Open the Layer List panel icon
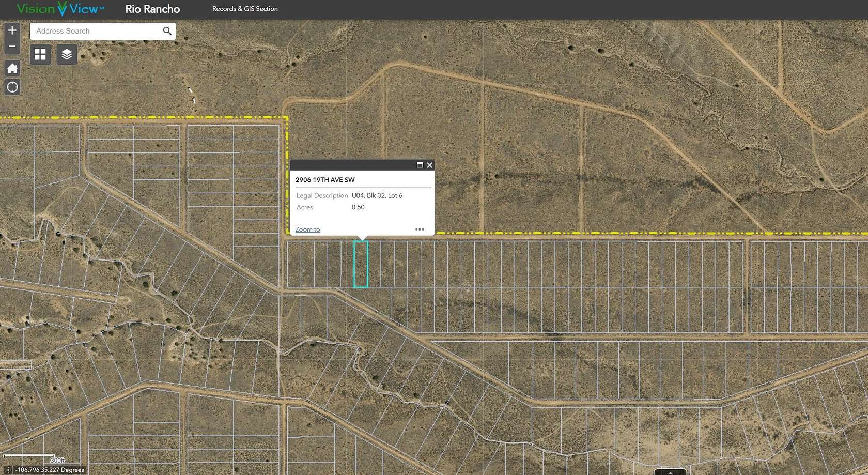 click(x=67, y=54)
